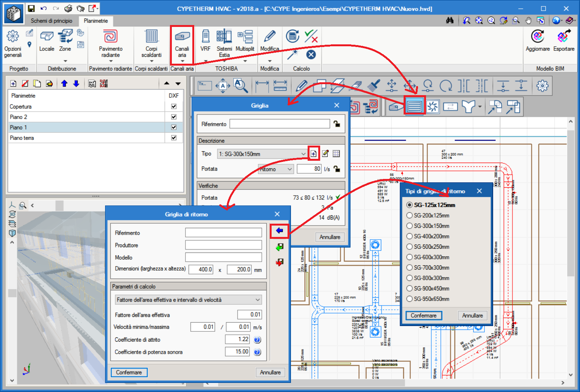Switch to Planimetrie tab

coord(96,21)
